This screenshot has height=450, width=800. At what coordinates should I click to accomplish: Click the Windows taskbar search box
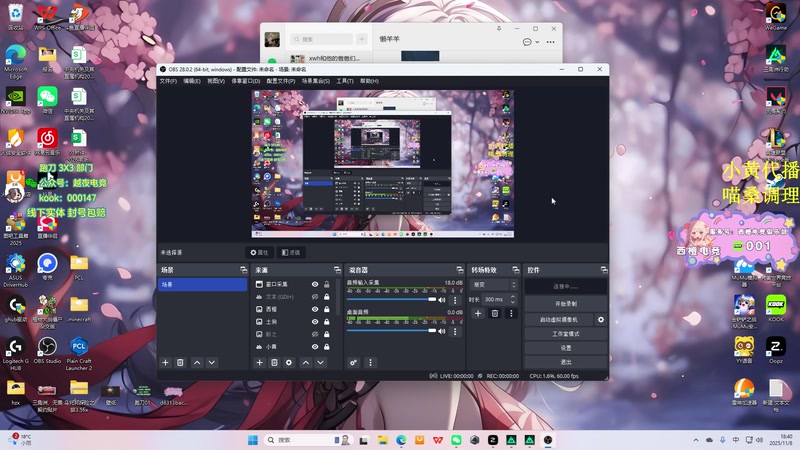pyautogui.click(x=309, y=440)
